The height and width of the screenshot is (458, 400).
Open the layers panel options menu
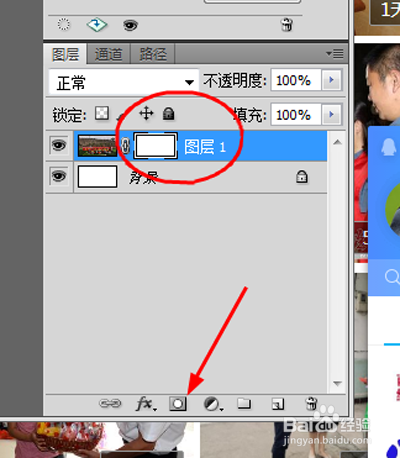point(335,54)
